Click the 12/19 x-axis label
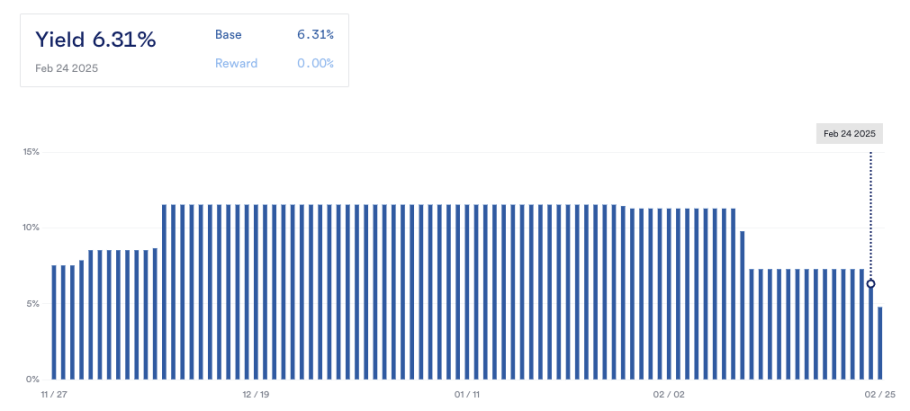The image size is (910, 411). [x=256, y=395]
